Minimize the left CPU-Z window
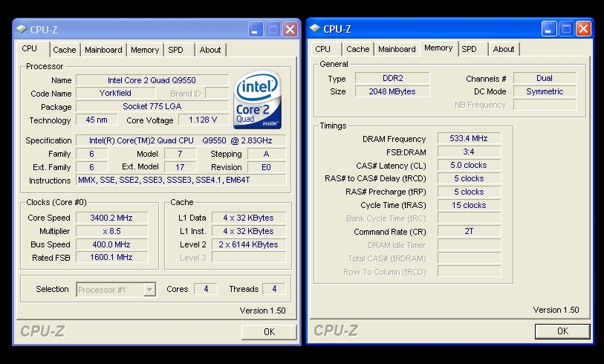604x364 pixels. tap(256, 30)
